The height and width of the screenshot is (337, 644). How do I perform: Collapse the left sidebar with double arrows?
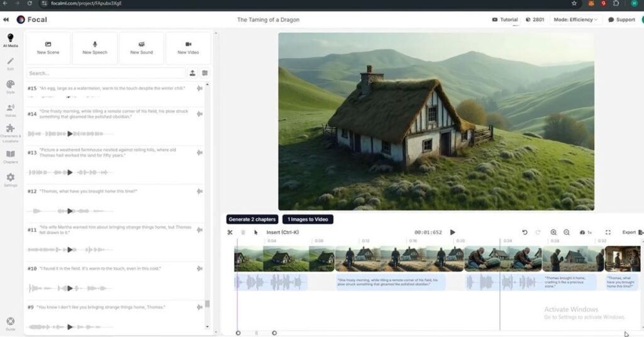[6, 19]
